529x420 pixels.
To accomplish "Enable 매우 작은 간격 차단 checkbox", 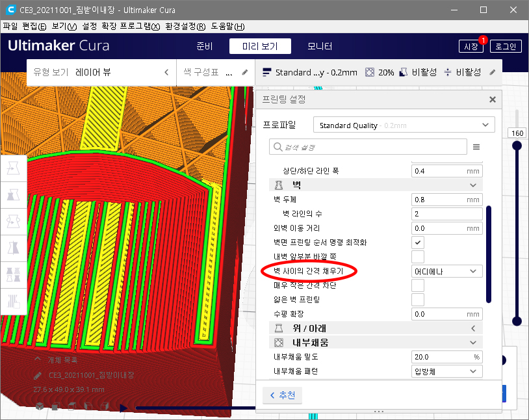I will (418, 285).
